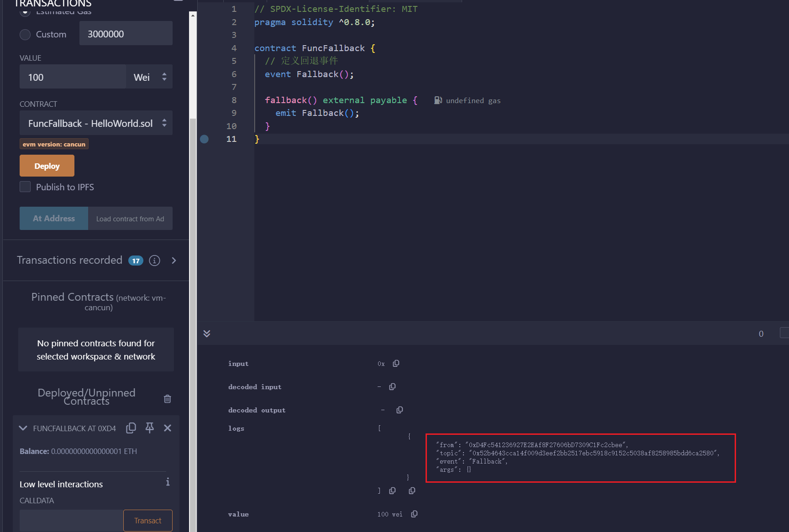Select the Custom gas limit radio button

(x=25, y=35)
